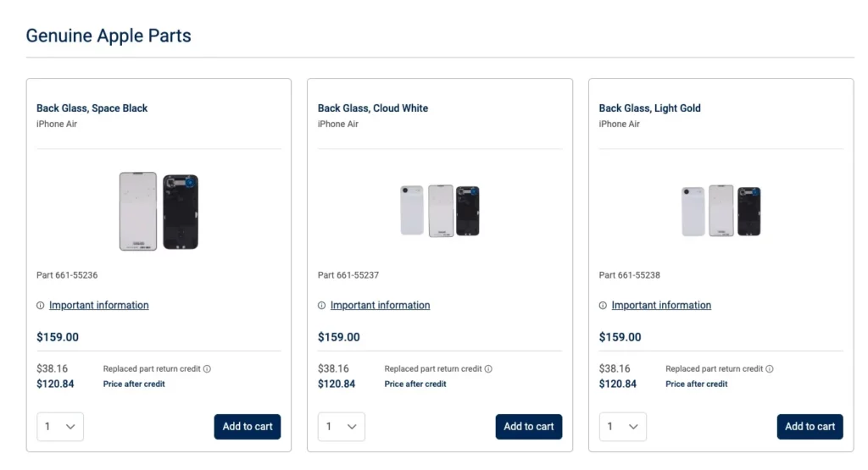The image size is (868, 470).
Task: Open Important information link for Cloud White
Action: [x=380, y=306]
